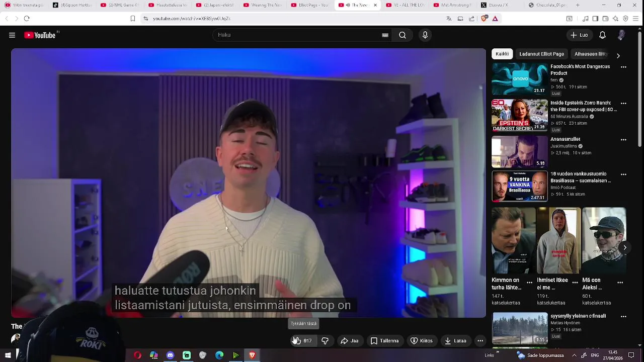The width and height of the screenshot is (644, 362).
Task: Like the video with thumbs up
Action: [x=303, y=341]
